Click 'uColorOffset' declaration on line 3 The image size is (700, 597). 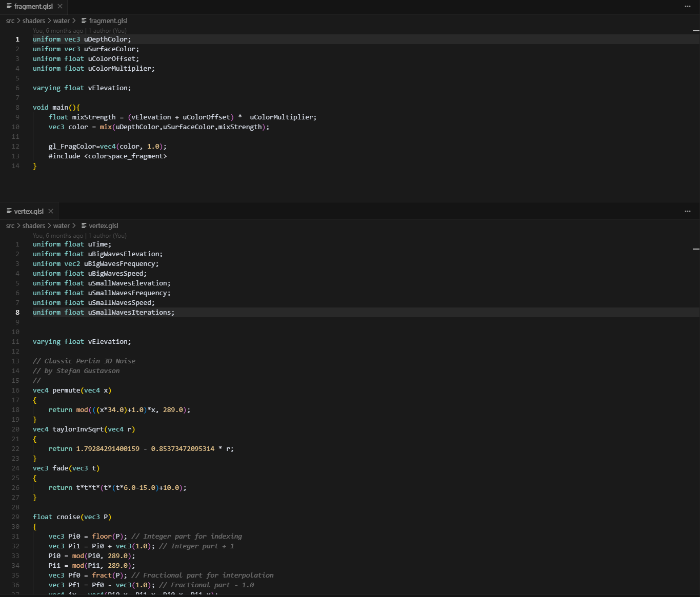pos(112,59)
